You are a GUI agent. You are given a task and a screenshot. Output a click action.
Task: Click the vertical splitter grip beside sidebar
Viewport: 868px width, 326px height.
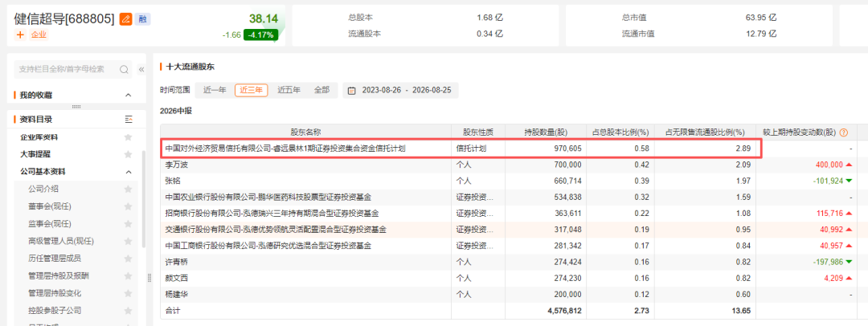click(149, 279)
